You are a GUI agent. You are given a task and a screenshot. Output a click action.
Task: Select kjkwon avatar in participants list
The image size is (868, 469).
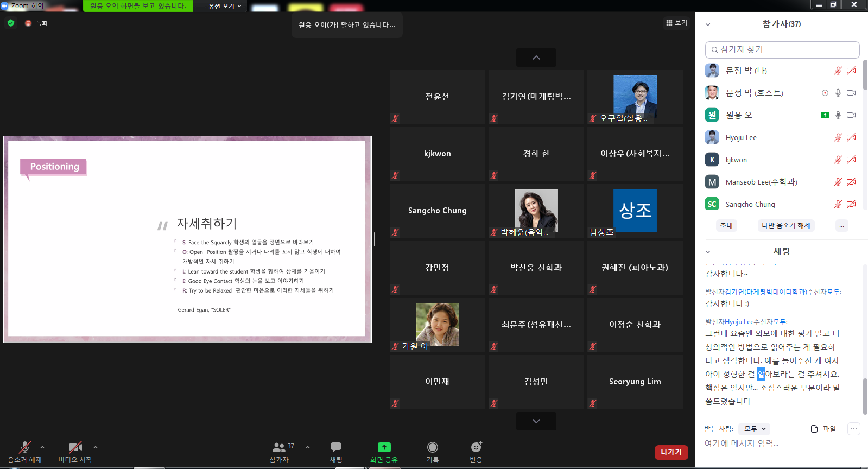pyautogui.click(x=712, y=160)
